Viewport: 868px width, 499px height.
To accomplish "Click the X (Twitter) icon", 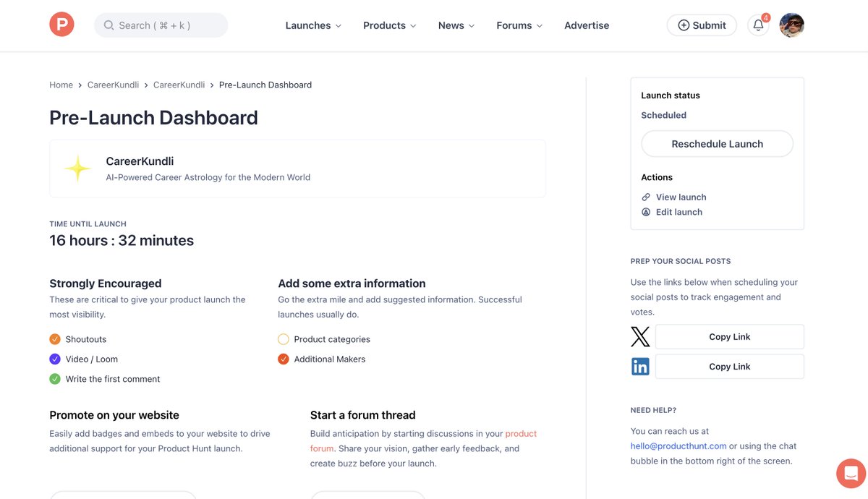I will [x=640, y=337].
